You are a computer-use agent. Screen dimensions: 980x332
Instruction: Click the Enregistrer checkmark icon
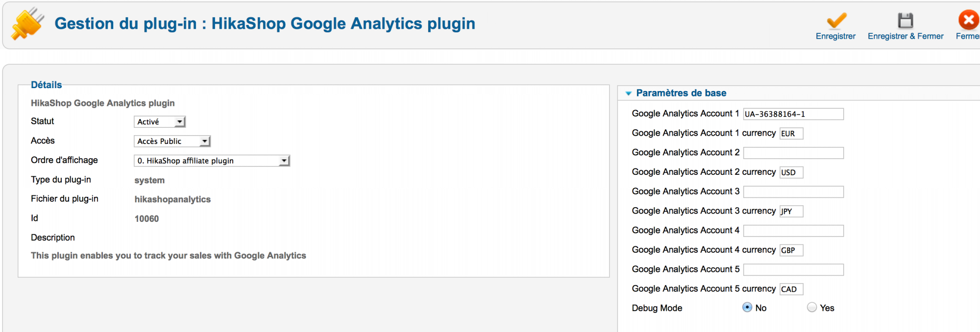(836, 21)
